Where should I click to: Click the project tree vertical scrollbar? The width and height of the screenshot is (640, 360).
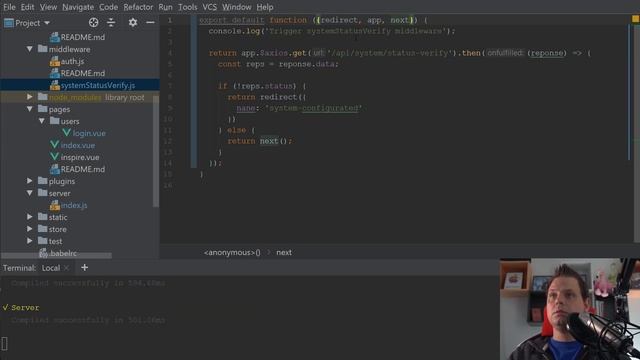pyautogui.click(x=156, y=151)
